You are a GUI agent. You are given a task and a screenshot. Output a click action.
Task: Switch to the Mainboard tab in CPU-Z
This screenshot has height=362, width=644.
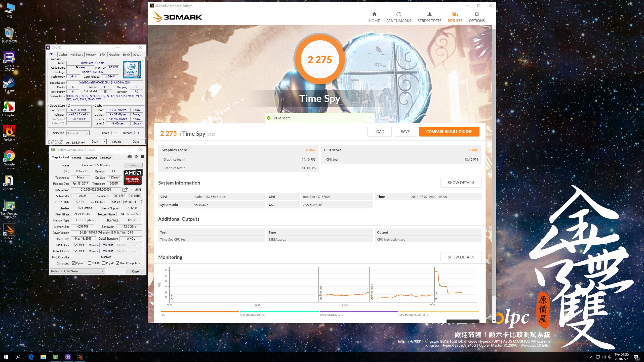[x=77, y=54]
